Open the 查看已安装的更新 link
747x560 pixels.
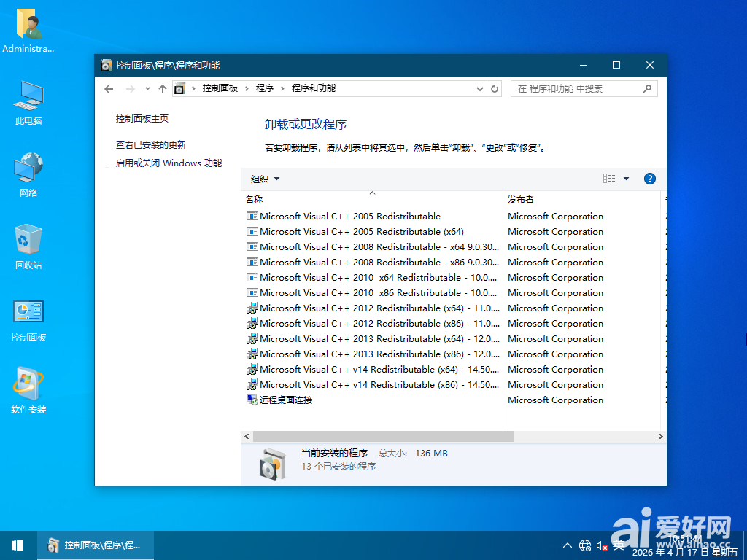150,145
